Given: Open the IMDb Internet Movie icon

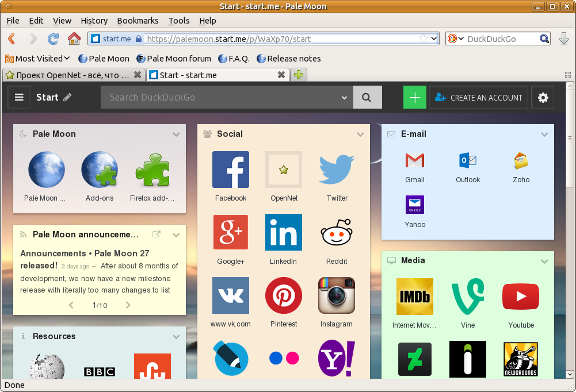Looking at the screenshot, I should point(415,297).
